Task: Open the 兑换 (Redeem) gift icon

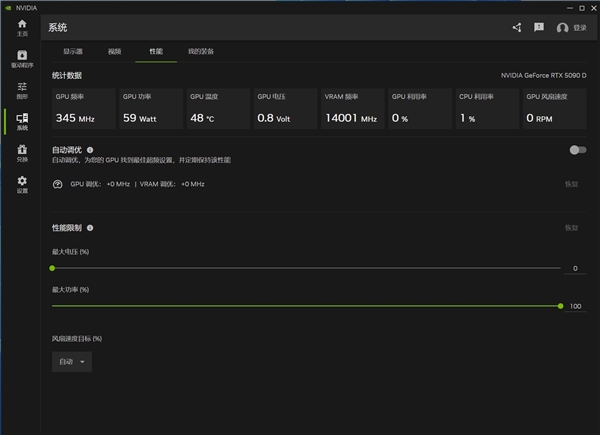Action: pos(21,153)
